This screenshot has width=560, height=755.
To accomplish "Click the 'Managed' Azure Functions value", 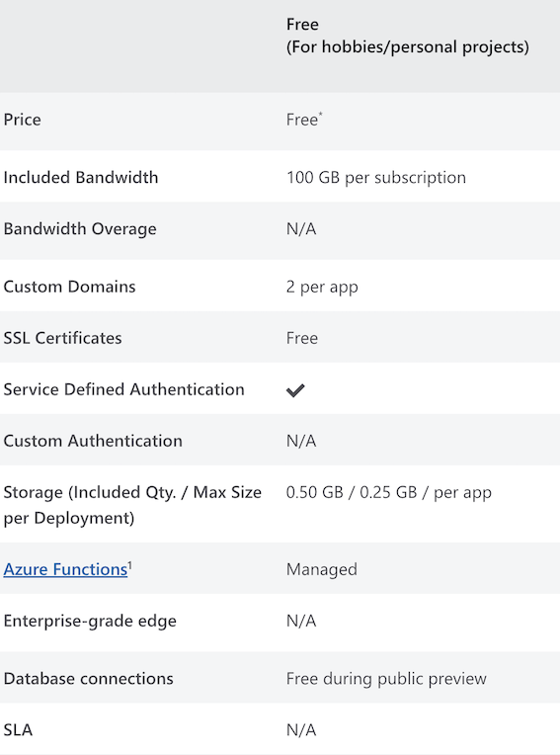I will [x=322, y=569].
